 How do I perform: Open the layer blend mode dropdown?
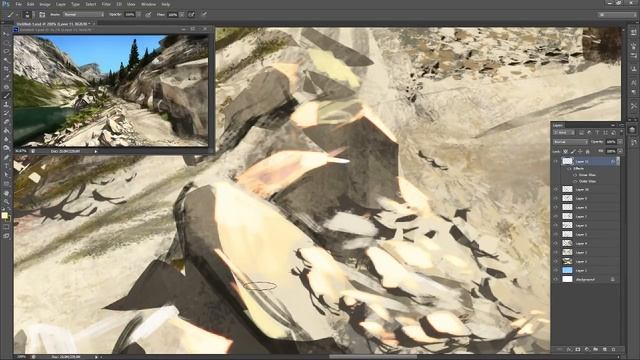[570, 142]
